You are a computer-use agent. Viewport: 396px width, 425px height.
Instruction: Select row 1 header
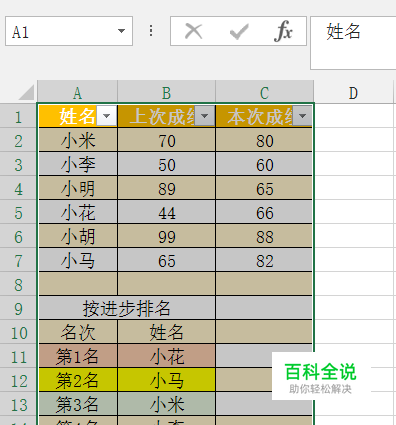[18, 117]
